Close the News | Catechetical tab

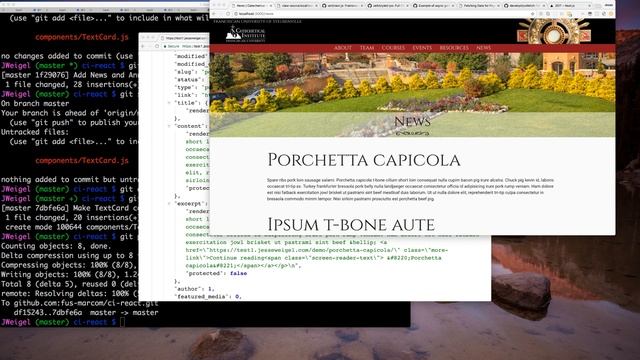271,6
